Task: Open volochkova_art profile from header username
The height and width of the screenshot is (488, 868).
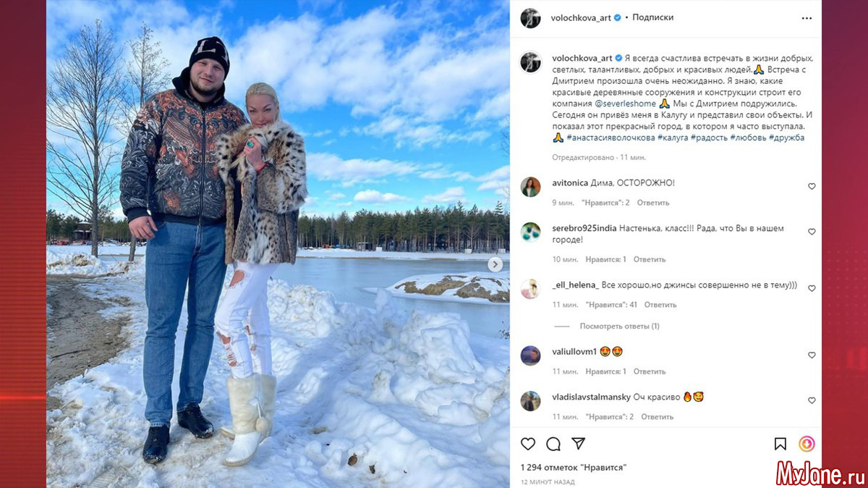Action: click(582, 17)
